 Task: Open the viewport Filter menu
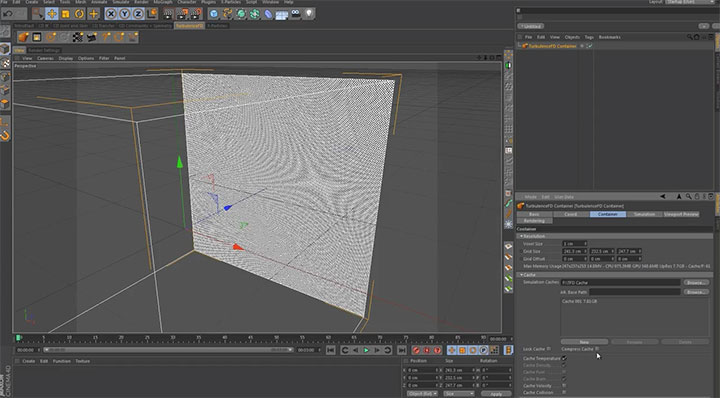point(104,58)
